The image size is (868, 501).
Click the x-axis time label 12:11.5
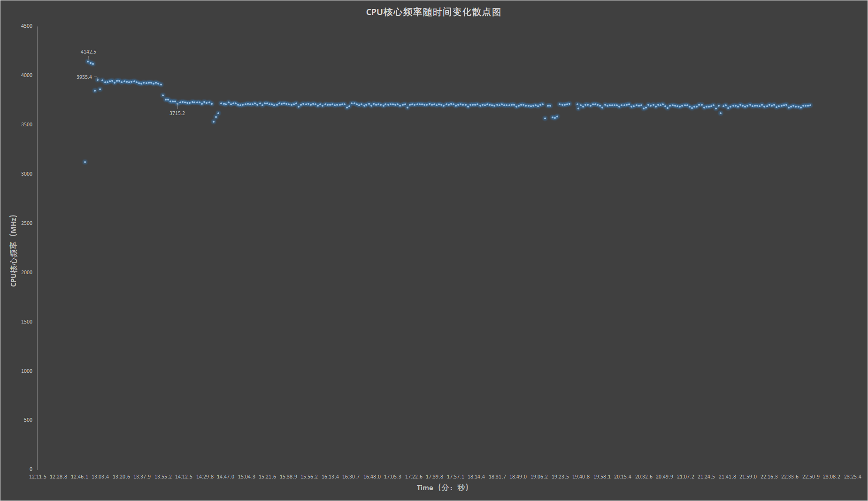click(38, 477)
